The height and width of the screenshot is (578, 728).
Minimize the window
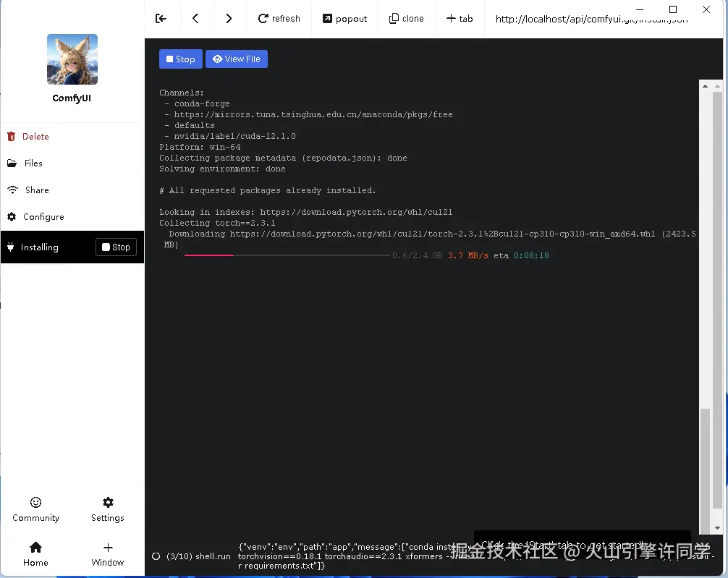click(x=639, y=9)
